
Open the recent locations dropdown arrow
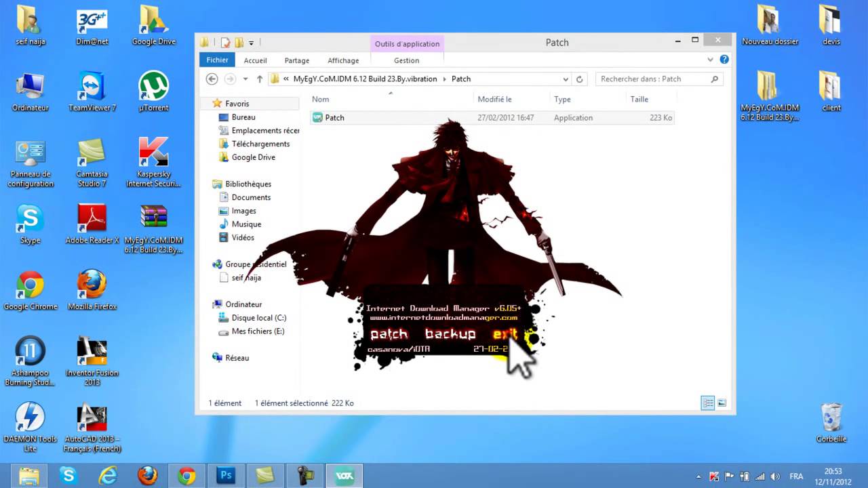pos(245,79)
